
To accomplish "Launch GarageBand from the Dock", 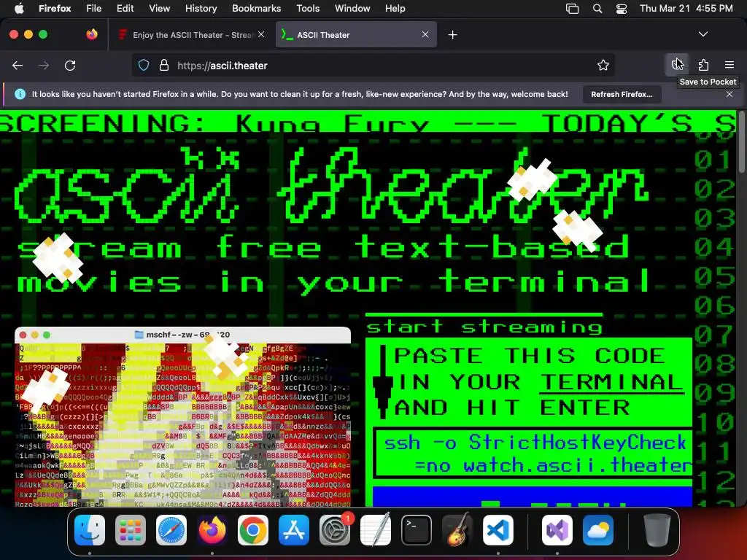I will (x=457, y=530).
